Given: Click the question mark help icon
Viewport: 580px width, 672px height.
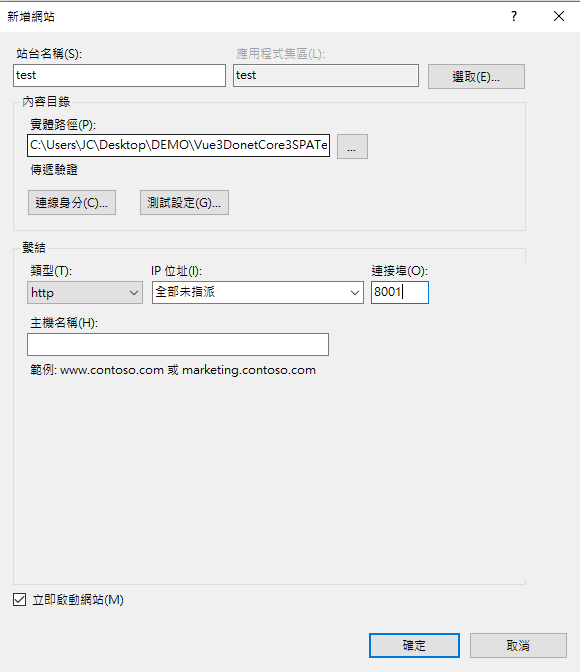Looking at the screenshot, I should click(514, 16).
